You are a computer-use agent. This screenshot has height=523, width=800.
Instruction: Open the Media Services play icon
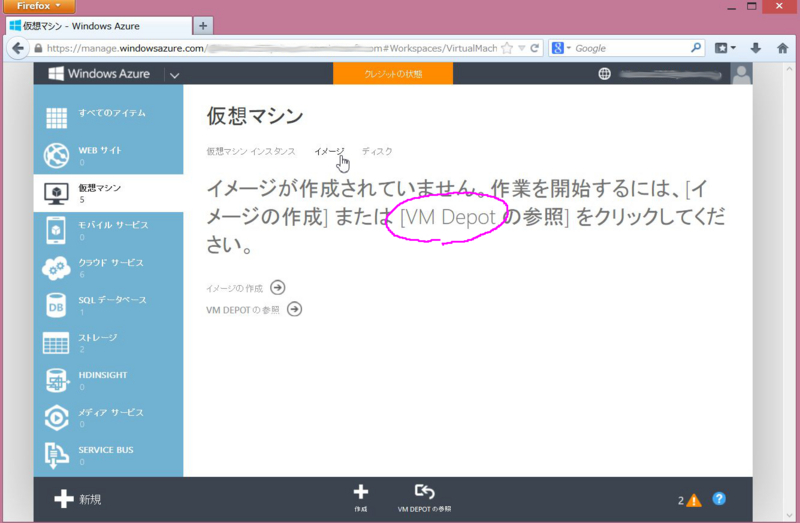click(x=56, y=418)
